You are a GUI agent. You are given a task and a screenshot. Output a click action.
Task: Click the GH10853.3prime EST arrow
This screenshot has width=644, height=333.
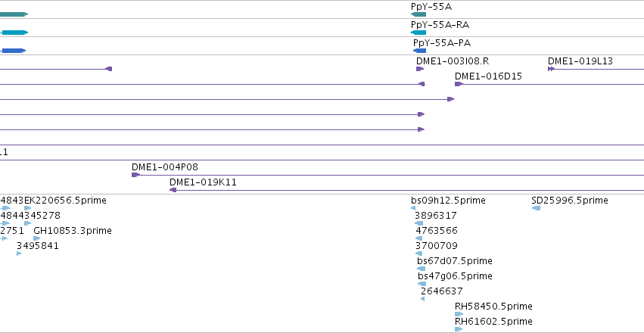tap(37, 238)
